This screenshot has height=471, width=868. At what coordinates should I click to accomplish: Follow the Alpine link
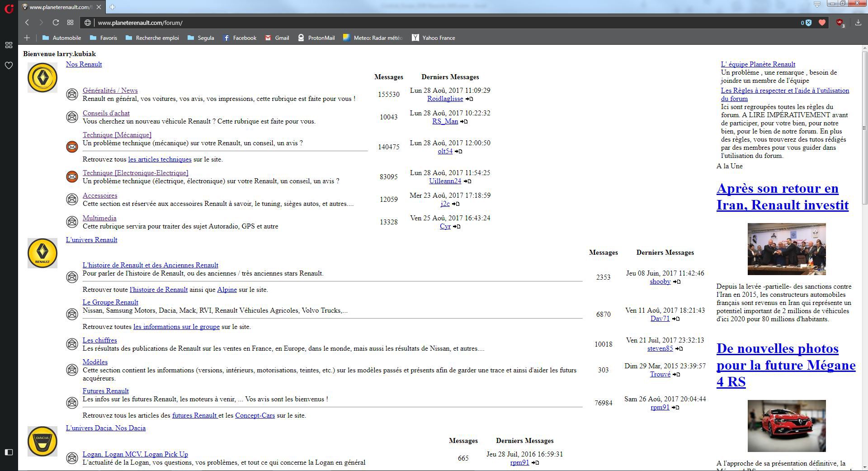[x=226, y=290]
